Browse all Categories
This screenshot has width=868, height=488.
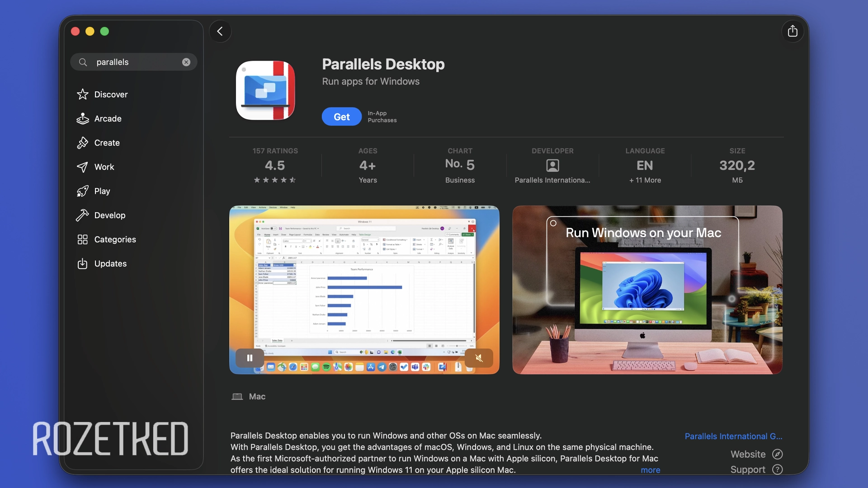(x=115, y=239)
